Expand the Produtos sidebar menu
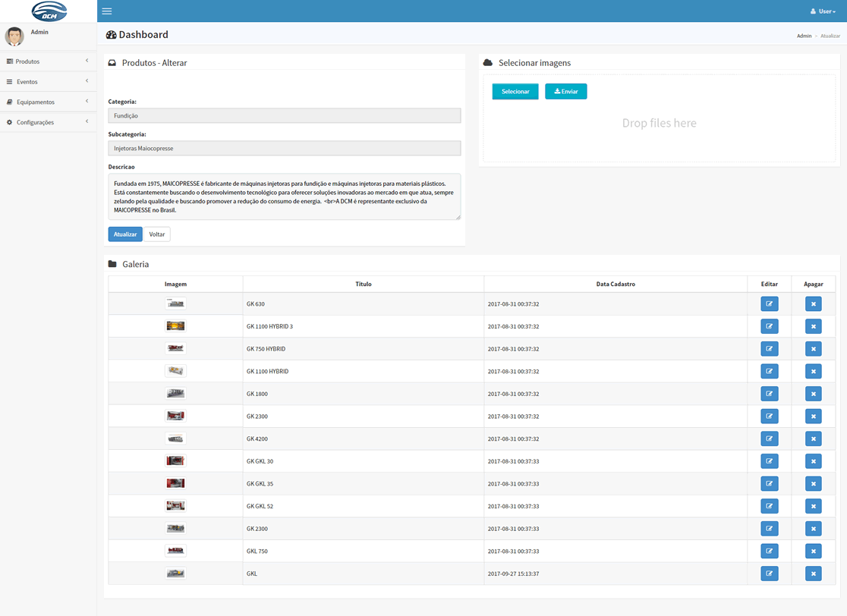This screenshot has height=616, width=847. [48, 61]
